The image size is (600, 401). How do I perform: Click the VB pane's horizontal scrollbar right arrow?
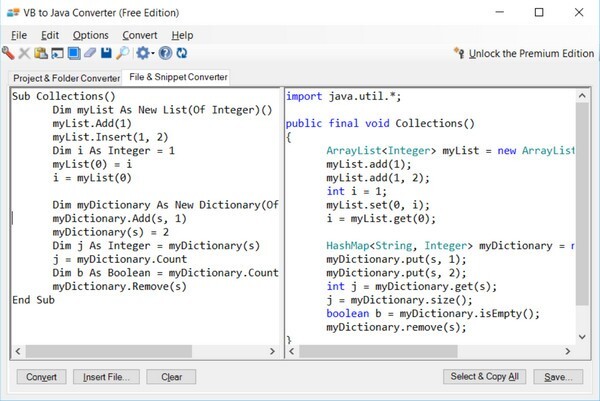click(272, 351)
